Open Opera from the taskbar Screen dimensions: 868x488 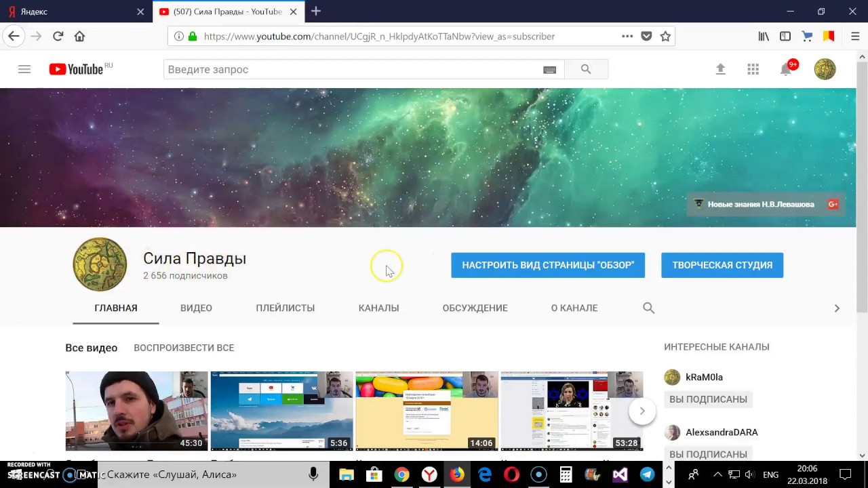click(511, 474)
